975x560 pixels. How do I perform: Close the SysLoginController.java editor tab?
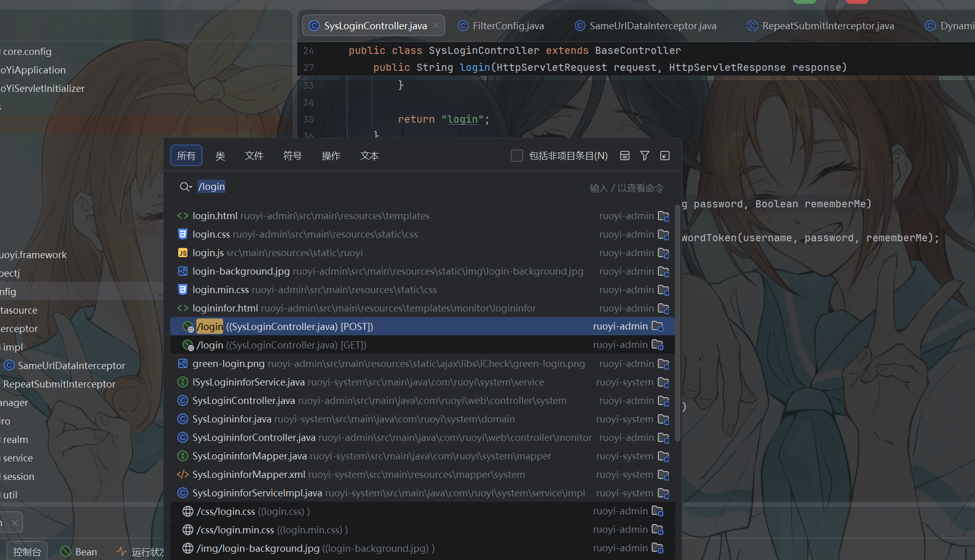pos(436,26)
